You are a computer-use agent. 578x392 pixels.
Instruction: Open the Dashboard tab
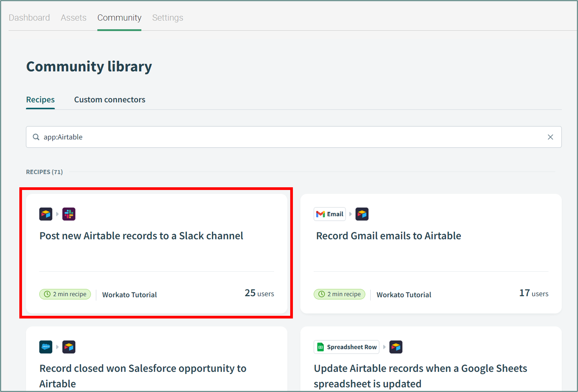(x=29, y=18)
